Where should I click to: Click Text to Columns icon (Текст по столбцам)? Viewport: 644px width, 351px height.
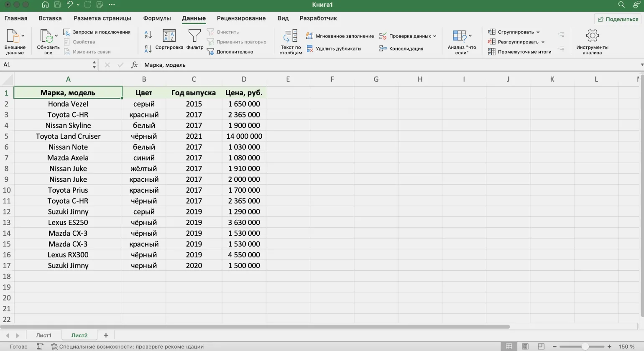pos(291,36)
